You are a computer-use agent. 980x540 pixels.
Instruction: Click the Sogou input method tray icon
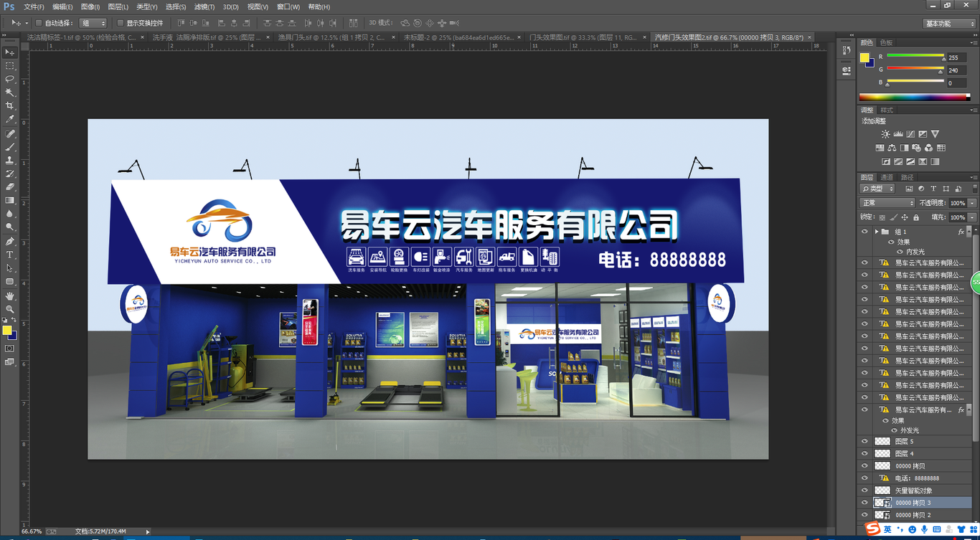point(872,529)
